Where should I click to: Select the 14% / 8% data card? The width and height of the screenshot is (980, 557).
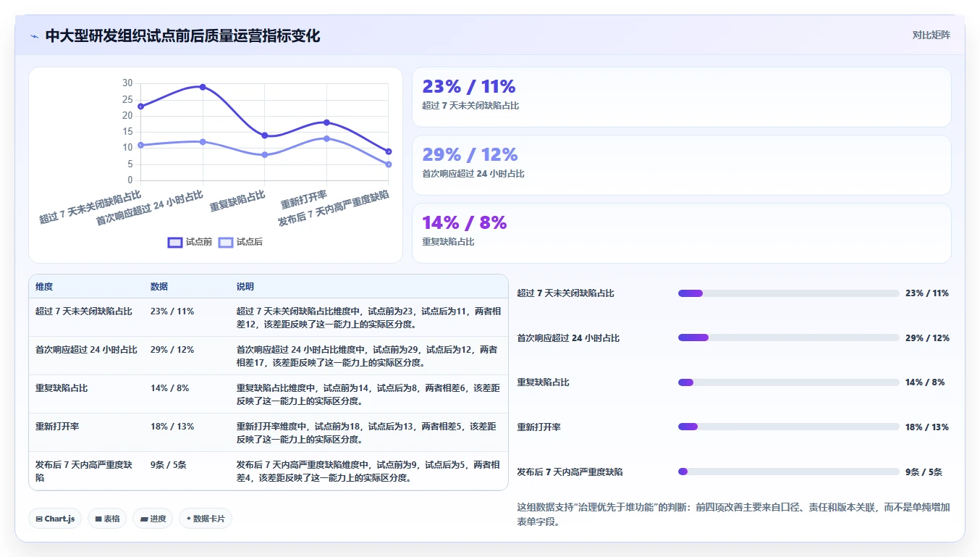coord(681,233)
